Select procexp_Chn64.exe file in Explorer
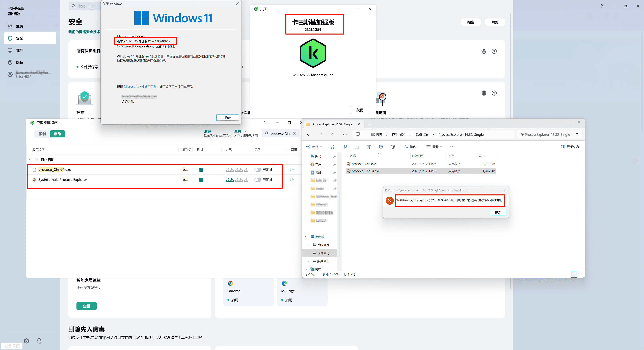Viewport: 644px width, 350px height. pos(420,171)
